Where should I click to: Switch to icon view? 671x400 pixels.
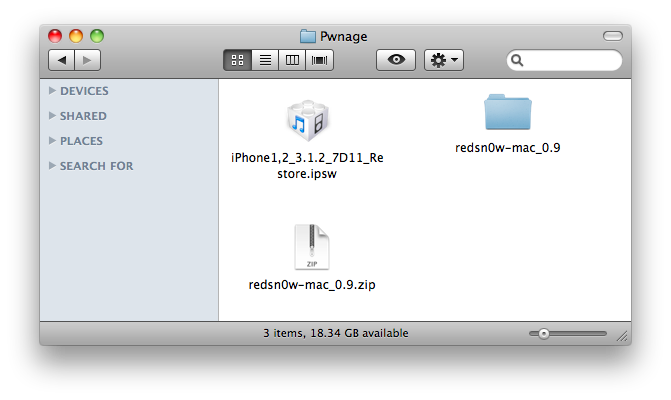click(x=238, y=60)
